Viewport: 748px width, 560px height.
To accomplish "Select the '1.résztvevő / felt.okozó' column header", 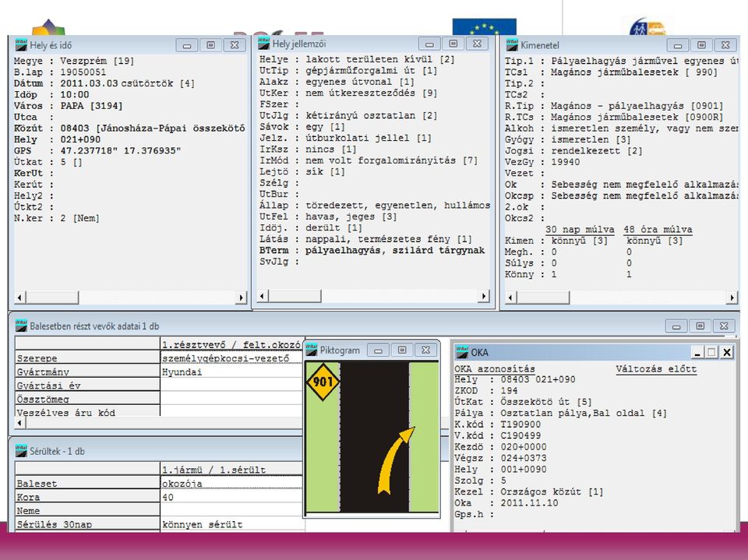I will coord(231,344).
